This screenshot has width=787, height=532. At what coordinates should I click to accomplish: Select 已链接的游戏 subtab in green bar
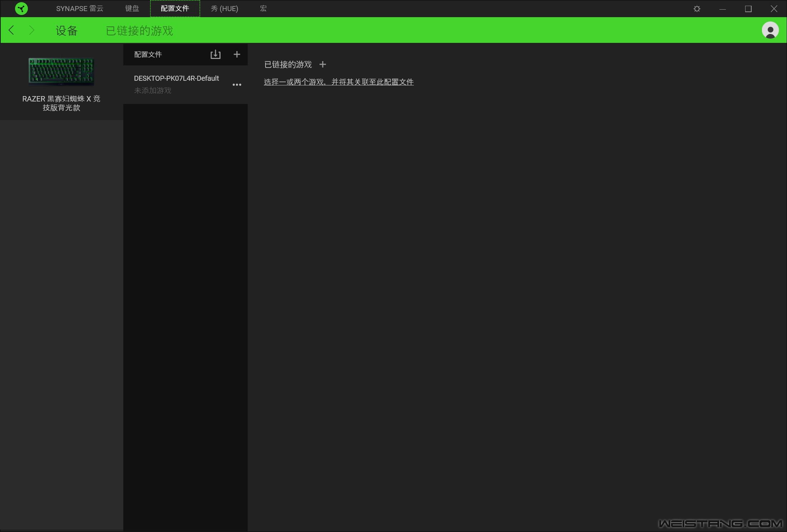[x=139, y=31]
